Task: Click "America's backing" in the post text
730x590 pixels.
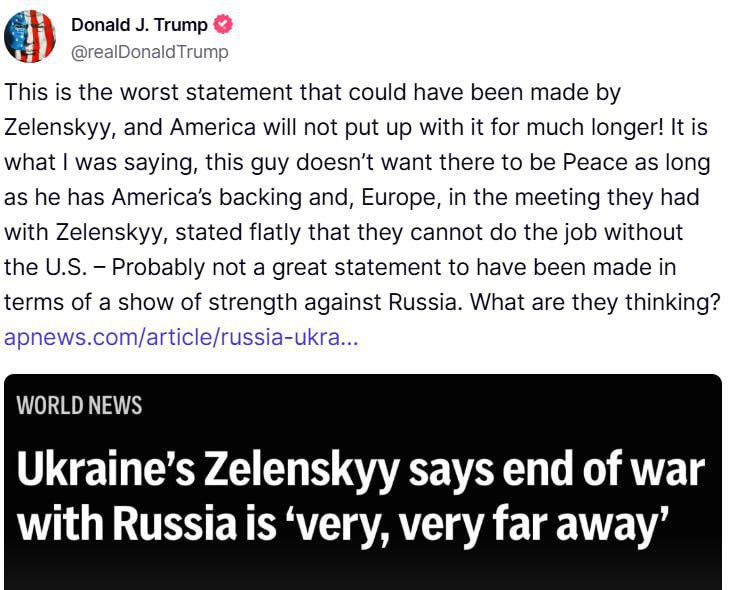Action: pos(171,198)
